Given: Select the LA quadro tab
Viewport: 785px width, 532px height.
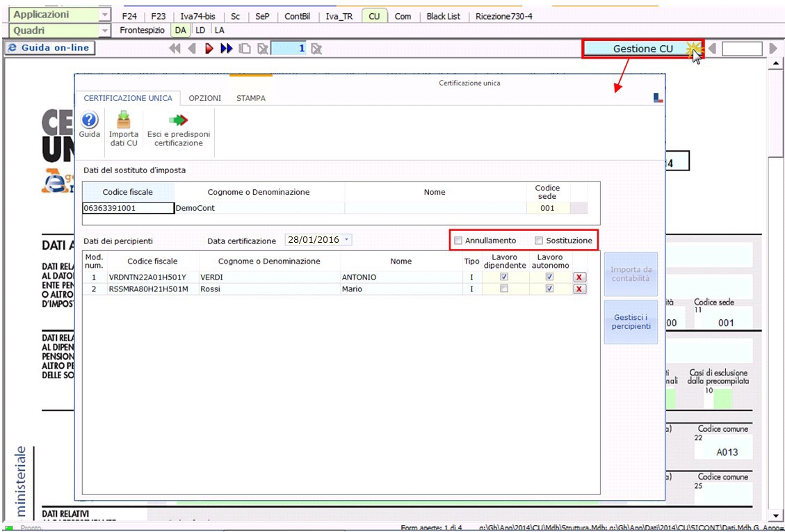Looking at the screenshot, I should click(x=219, y=31).
